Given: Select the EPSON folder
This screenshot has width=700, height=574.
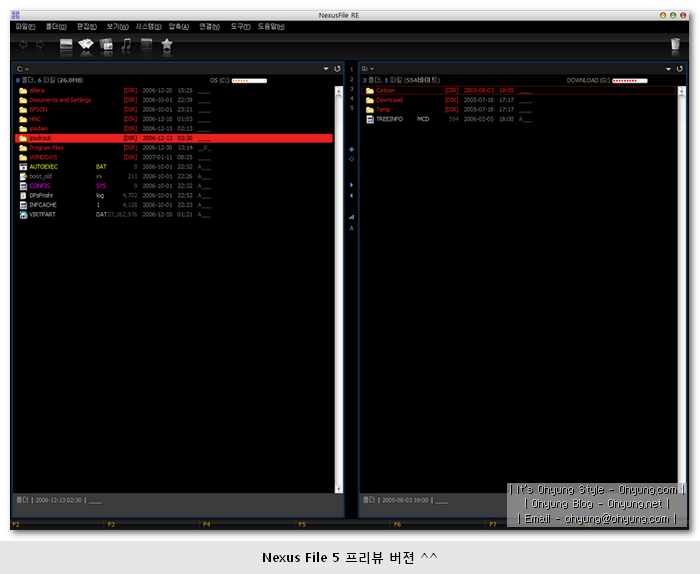Looking at the screenshot, I should point(38,110).
